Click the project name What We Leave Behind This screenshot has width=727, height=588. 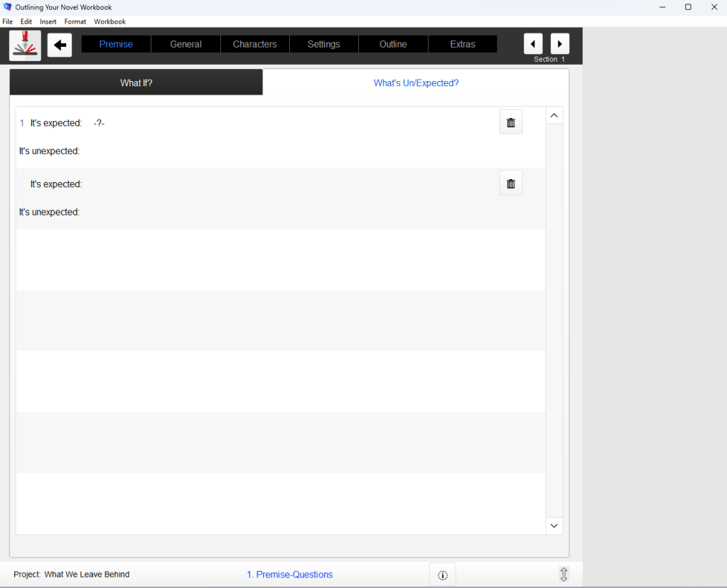[x=87, y=574]
